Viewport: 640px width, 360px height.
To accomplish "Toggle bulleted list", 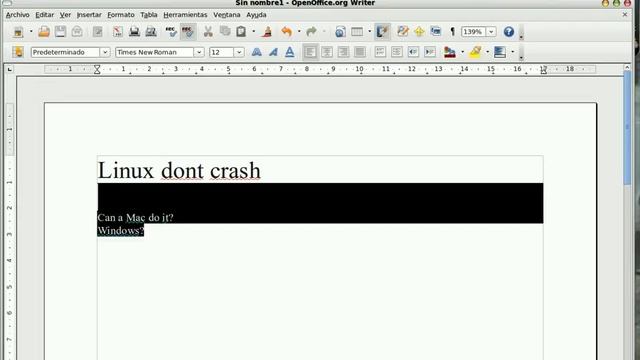I will point(397,52).
